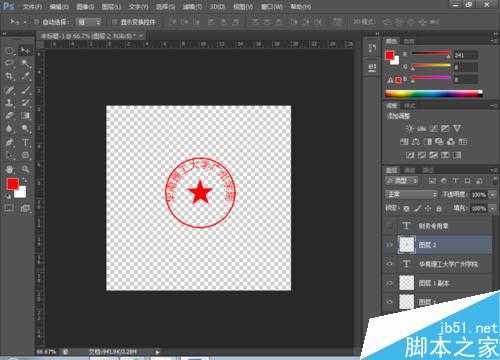Select the Magic Wand tool
The image size is (500, 360).
[x=25, y=63]
